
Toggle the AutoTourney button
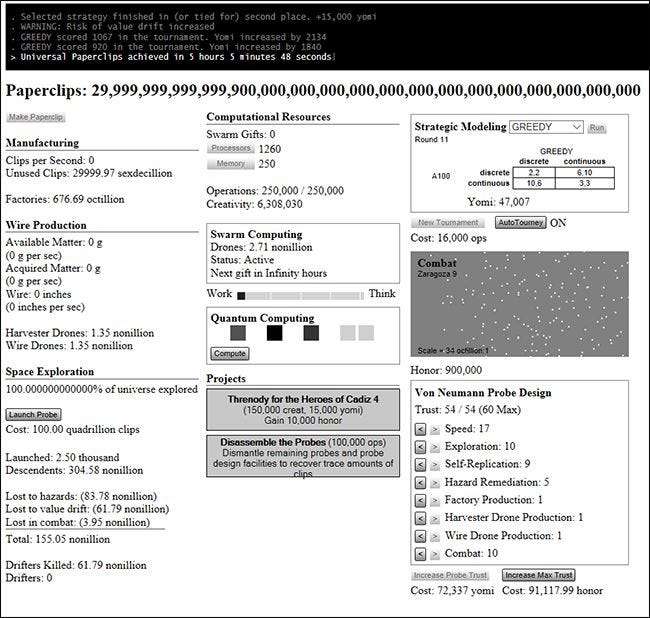coord(521,222)
